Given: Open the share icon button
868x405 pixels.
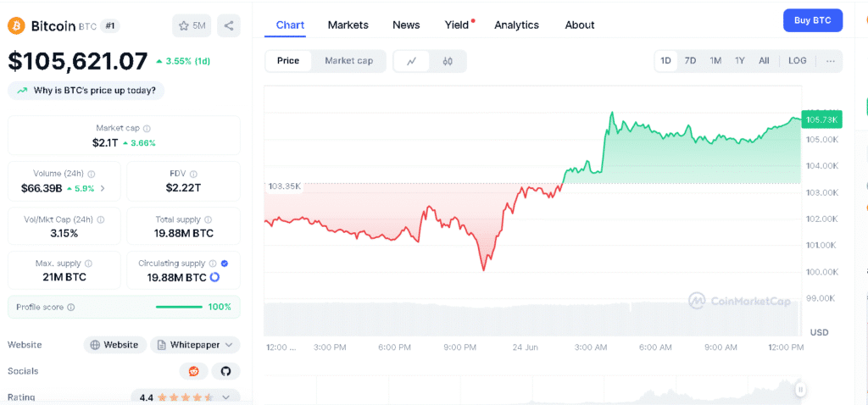Looking at the screenshot, I should click(229, 25).
